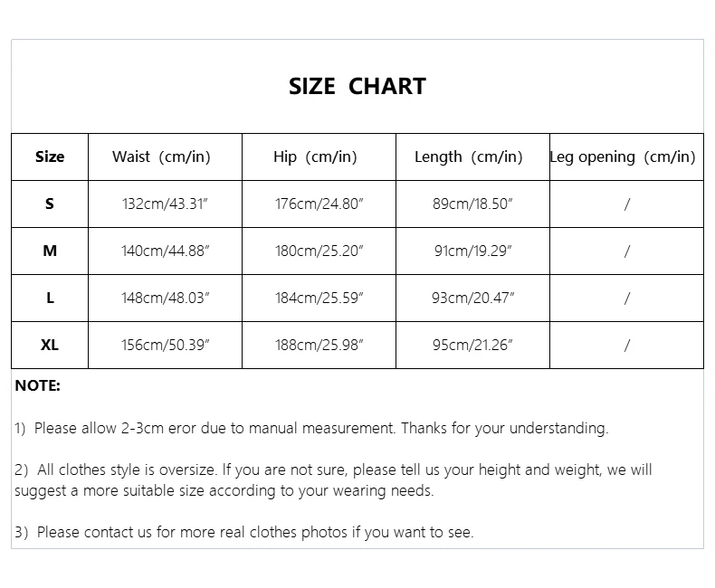Click note about oversize clothes style
The image size is (715, 588).
tap(332, 480)
